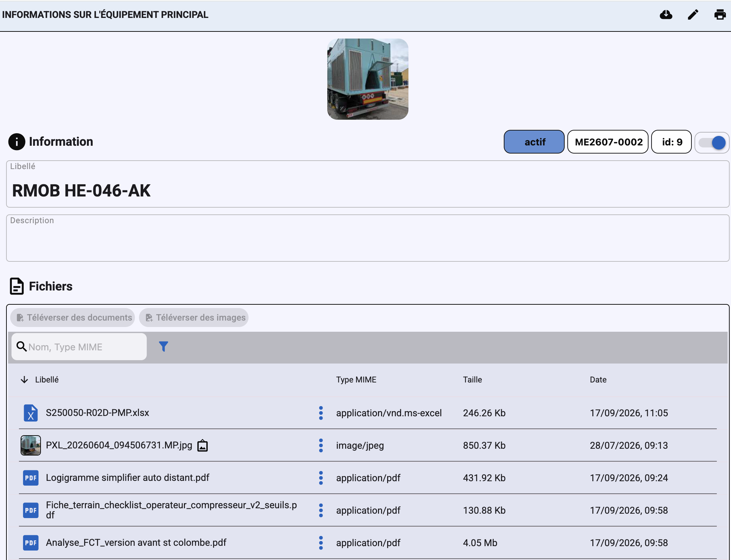731x560 pixels.
Task: Open options menu for Analyse_FCT pdf row
Action: pos(321,543)
